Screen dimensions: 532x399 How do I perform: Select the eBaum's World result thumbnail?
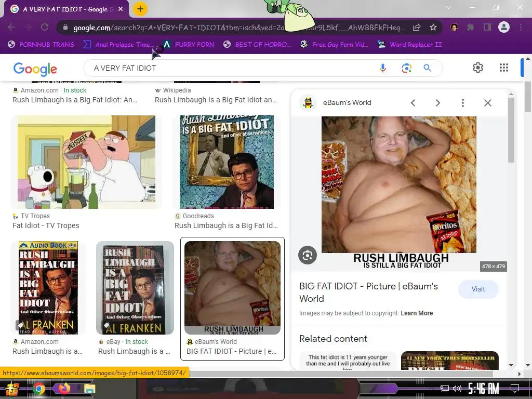232,288
